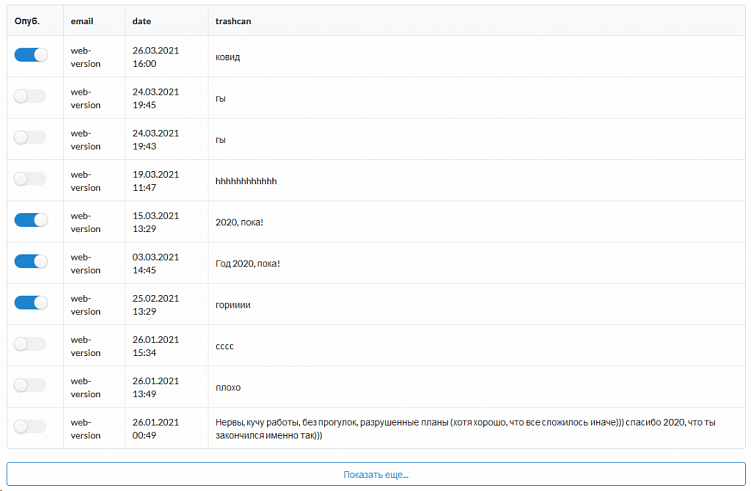
Task: Enable publish toggle for 'сссс' entry
Action: pyautogui.click(x=30, y=344)
